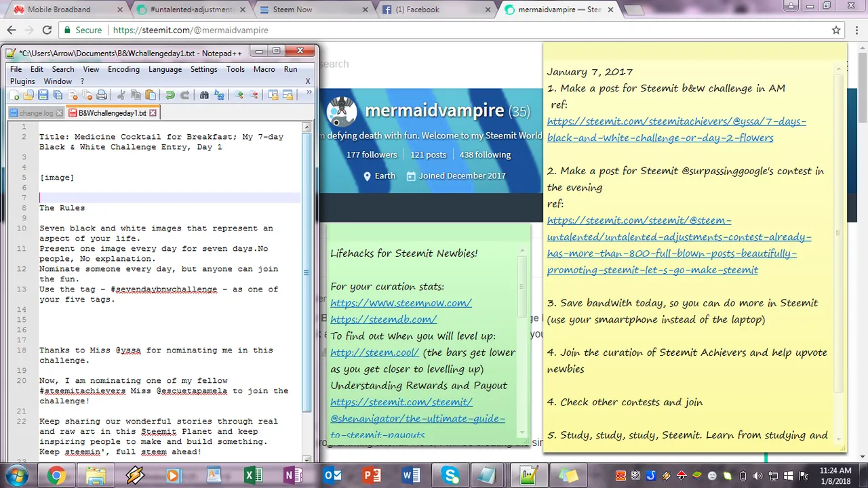Click the 438 following count on Steemit profile
Viewport: 868px width, 488px height.
485,155
